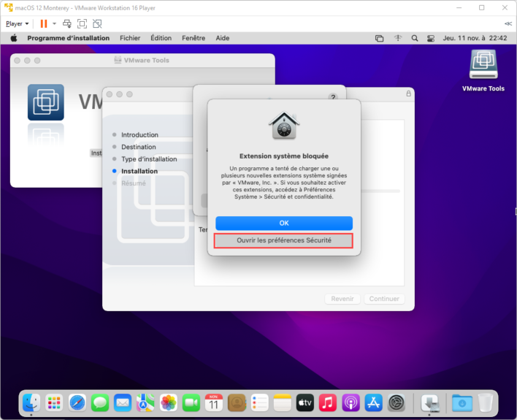
Task: Enter VMware full screen mode
Action: click(82, 24)
